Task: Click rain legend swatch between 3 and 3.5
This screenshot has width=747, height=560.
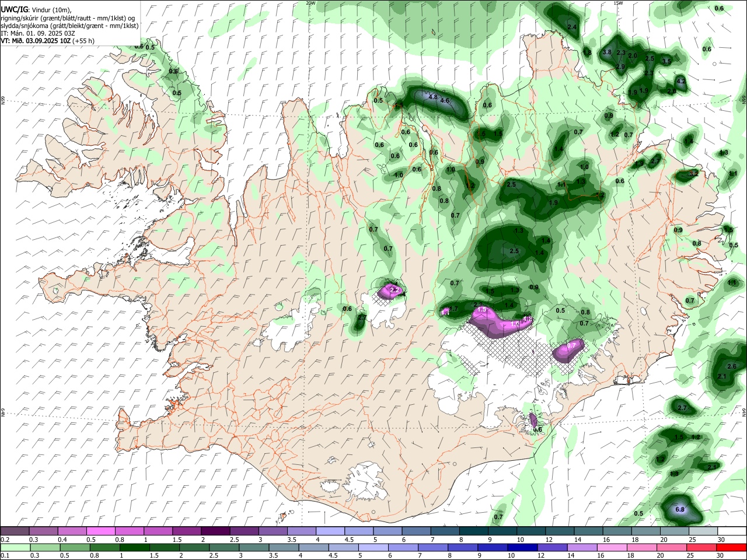Action: [x=256, y=547]
